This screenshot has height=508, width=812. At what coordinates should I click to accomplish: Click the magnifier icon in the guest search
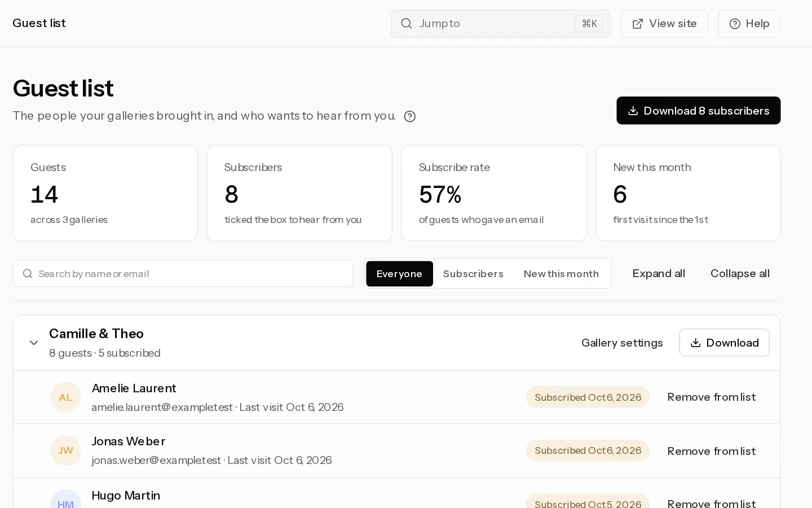(x=27, y=274)
